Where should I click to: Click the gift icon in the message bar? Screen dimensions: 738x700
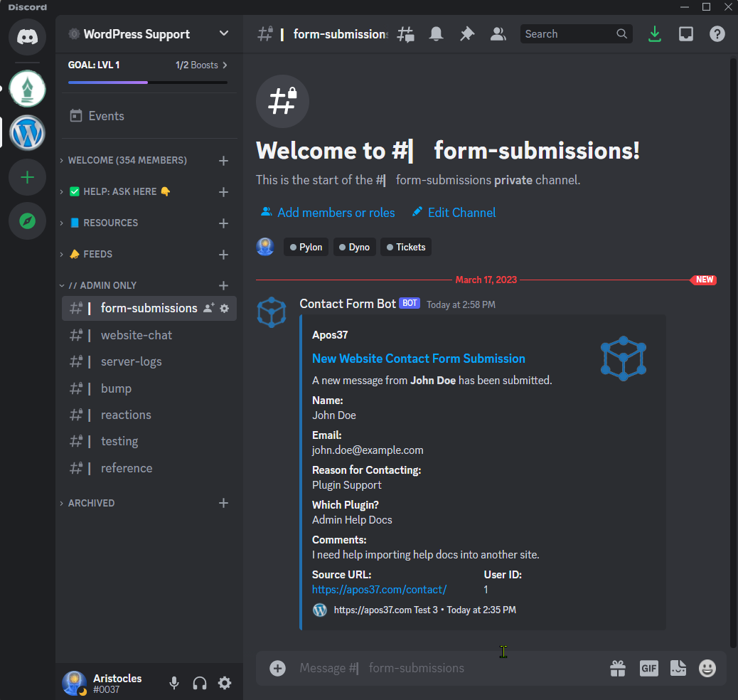coord(617,668)
